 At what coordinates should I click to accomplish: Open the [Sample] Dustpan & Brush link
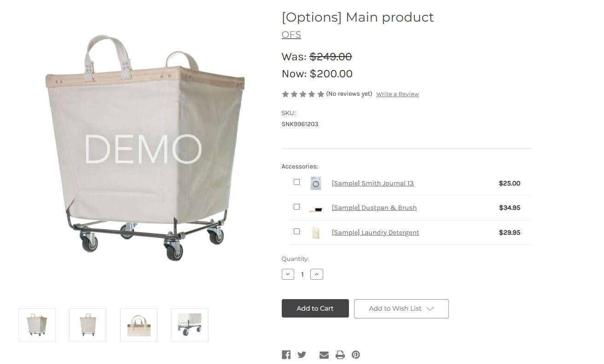coord(374,208)
